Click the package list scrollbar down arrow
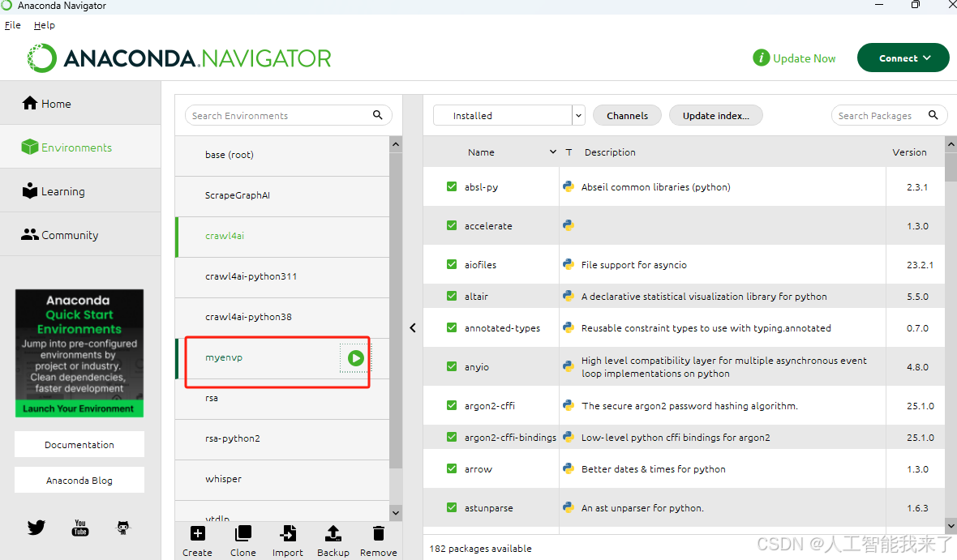957x560 pixels. (x=951, y=525)
